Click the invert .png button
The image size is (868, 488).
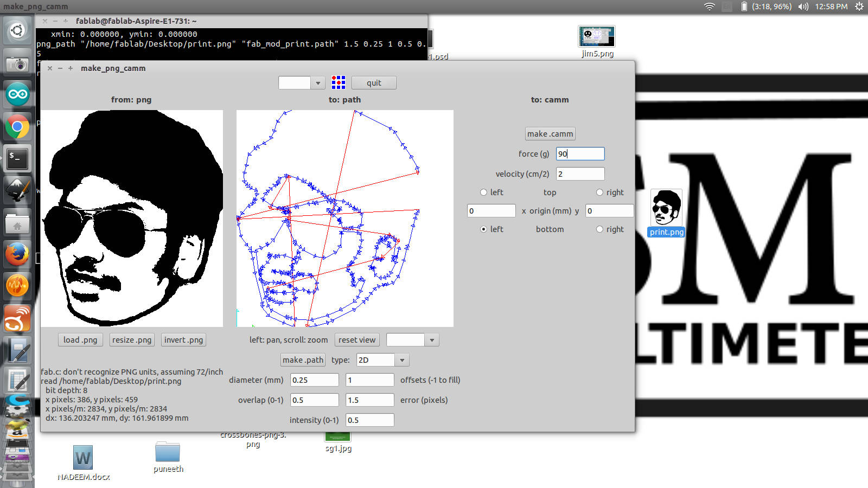click(183, 340)
